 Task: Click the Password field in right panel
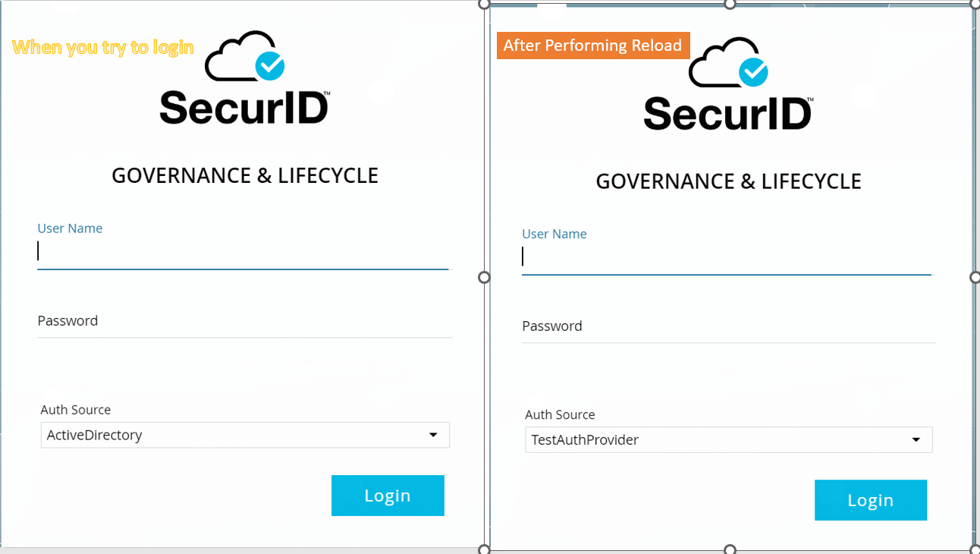(x=728, y=326)
